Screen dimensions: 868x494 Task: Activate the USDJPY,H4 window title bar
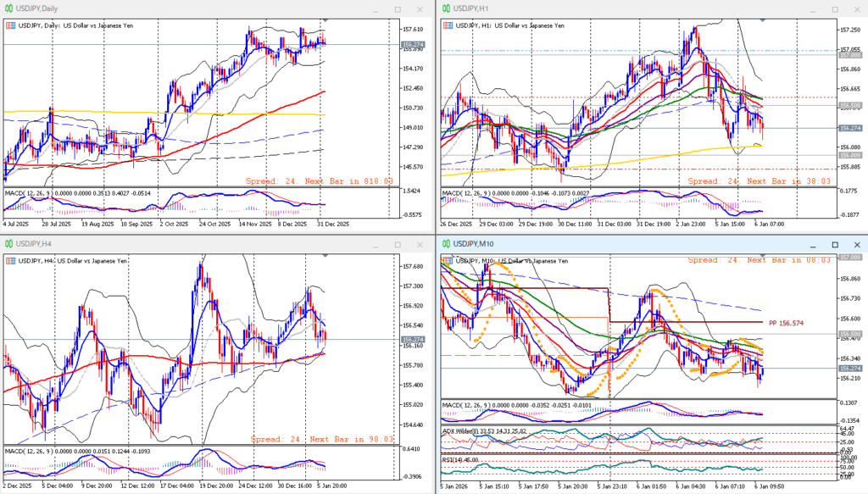click(170, 244)
